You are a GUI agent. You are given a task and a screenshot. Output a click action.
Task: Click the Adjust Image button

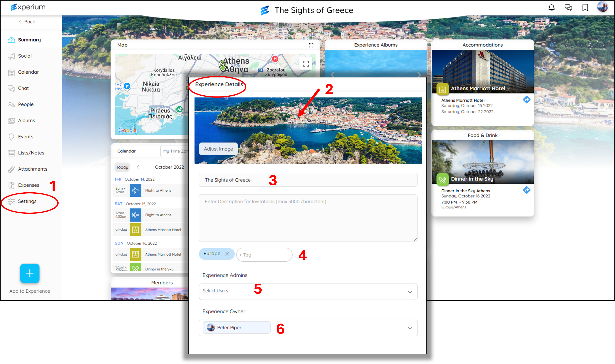218,149
